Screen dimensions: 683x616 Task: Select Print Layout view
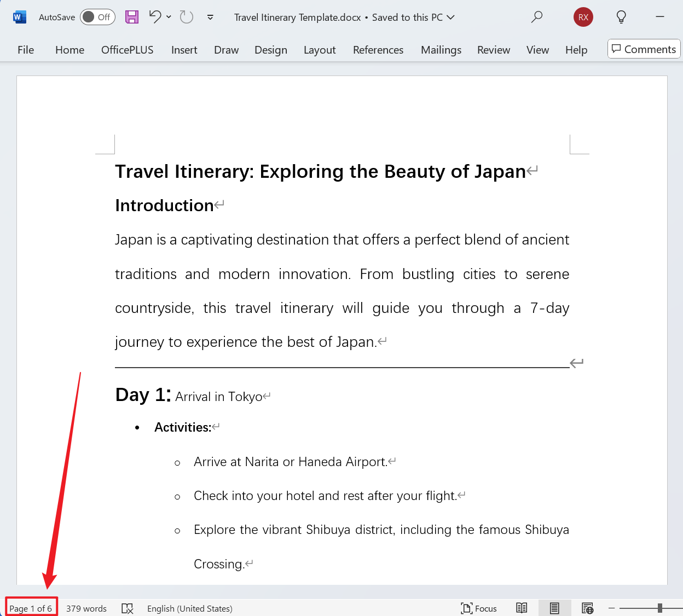click(554, 608)
